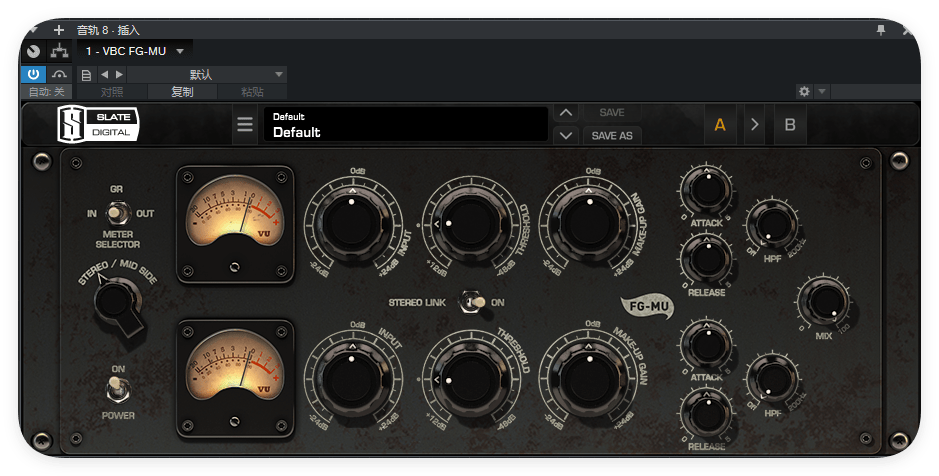939x476 pixels.
Task: Click the upper channel HPF knob
Action: coord(773,225)
